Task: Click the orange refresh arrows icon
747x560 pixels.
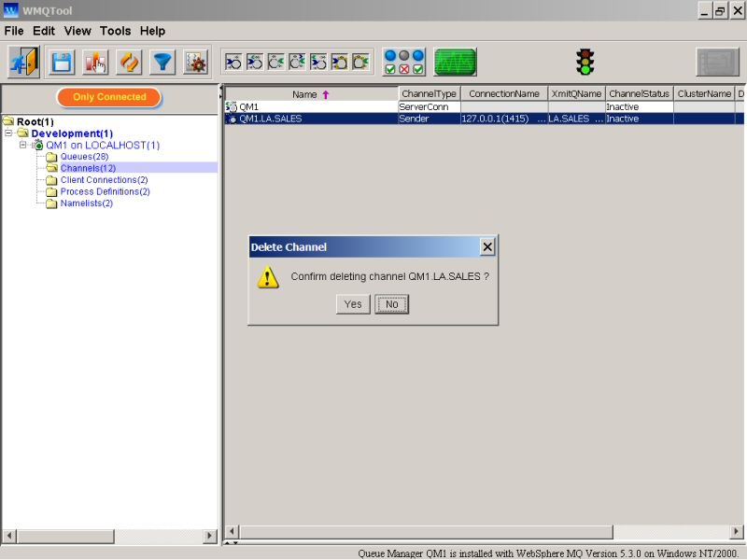Action: (x=129, y=63)
